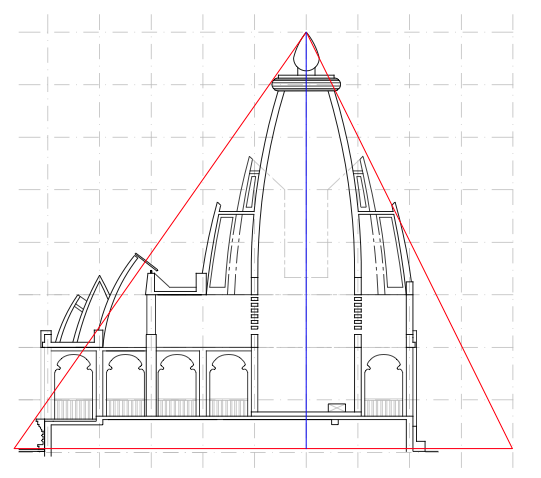Select the apex of the red triangle
The image size is (541, 478).
306,32
